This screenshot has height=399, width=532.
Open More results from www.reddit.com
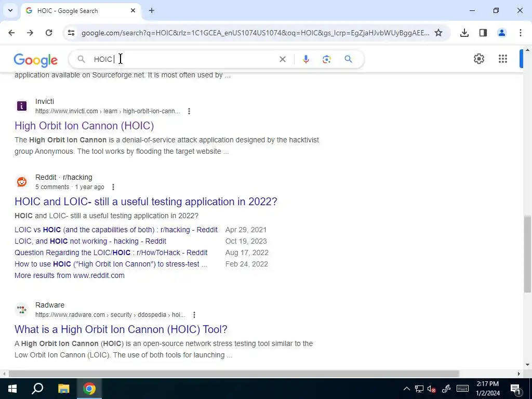click(x=70, y=275)
